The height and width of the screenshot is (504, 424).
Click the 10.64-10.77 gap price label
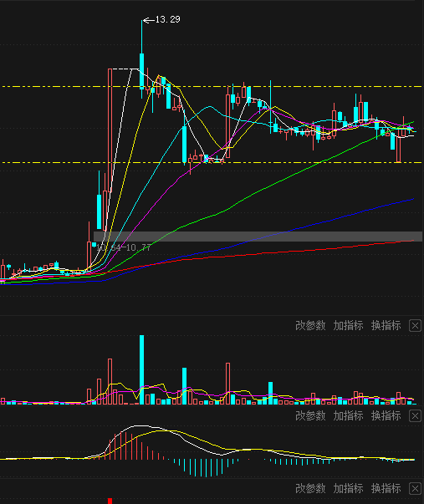click(123, 248)
